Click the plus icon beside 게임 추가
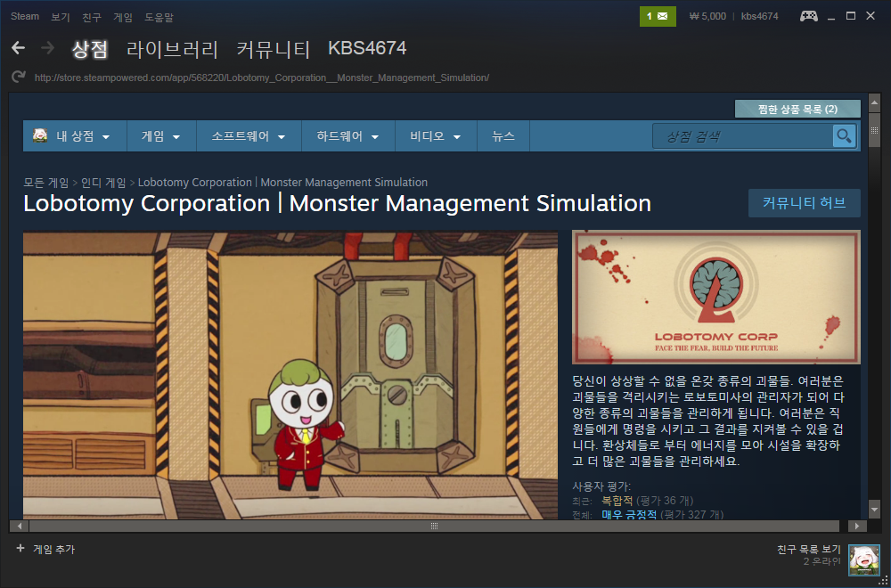 point(20,548)
